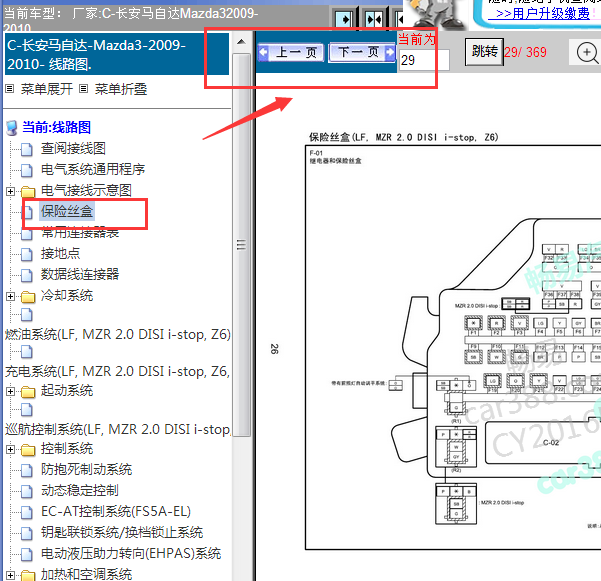Open 接地点 page

point(61,253)
